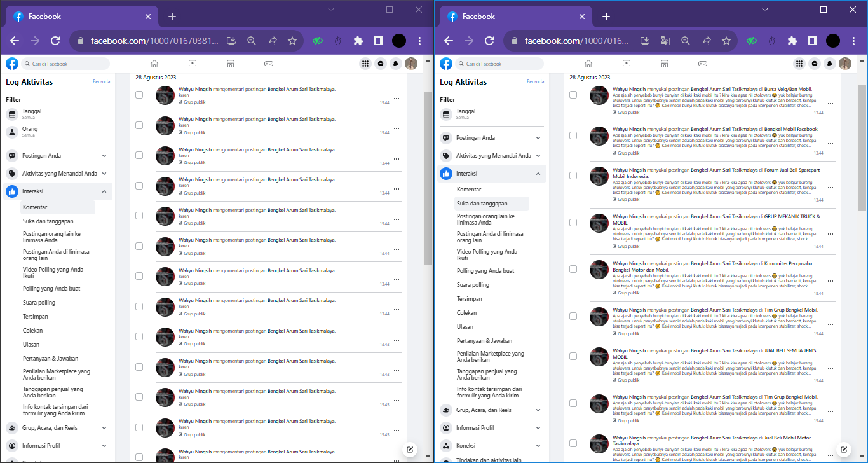868x463 pixels.
Task: Go back in the right browser window
Action: click(449, 41)
